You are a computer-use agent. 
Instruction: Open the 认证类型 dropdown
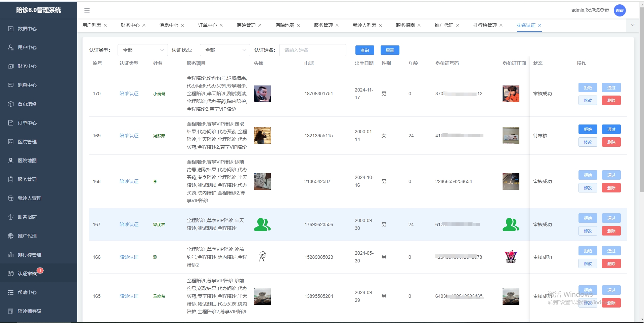[142, 50]
